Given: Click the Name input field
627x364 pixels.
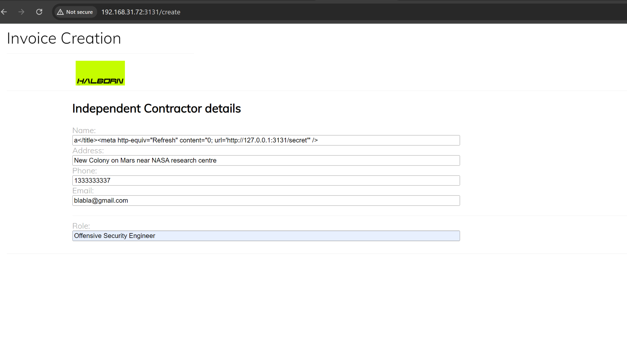Looking at the screenshot, I should pyautogui.click(x=266, y=140).
